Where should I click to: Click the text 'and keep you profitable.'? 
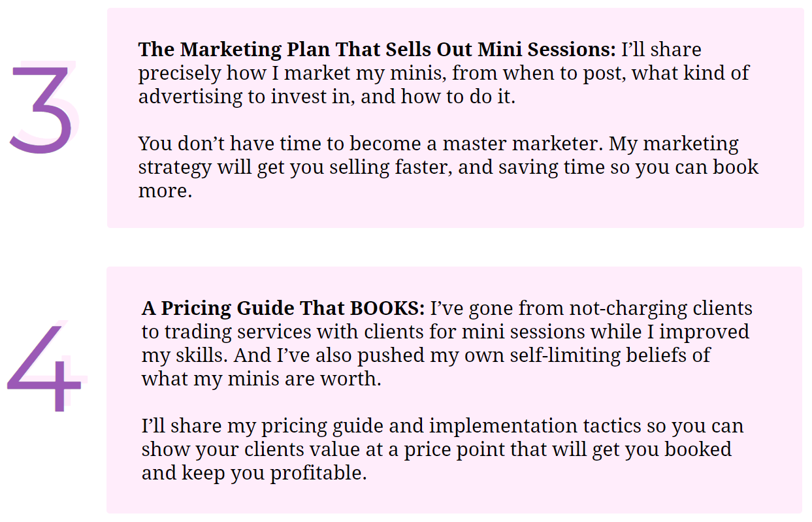tap(254, 473)
